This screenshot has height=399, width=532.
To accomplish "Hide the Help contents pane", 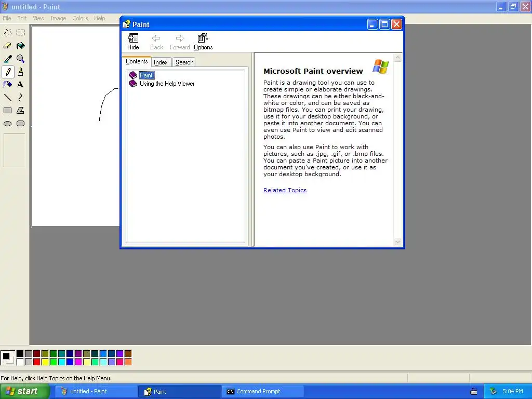I will point(133,42).
